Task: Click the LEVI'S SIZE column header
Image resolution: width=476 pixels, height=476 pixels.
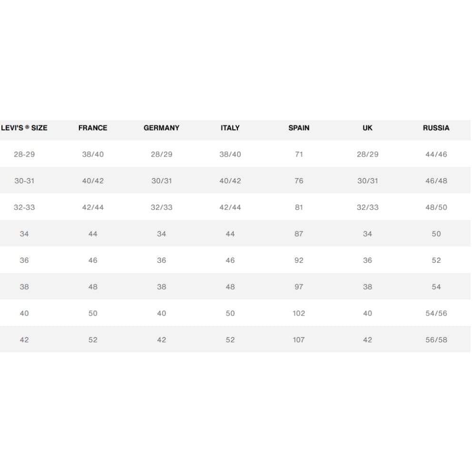Action: (x=24, y=128)
